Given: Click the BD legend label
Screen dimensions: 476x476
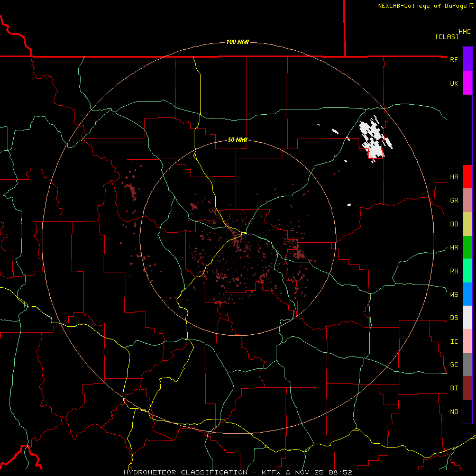Looking at the screenshot, I should tap(454, 224).
